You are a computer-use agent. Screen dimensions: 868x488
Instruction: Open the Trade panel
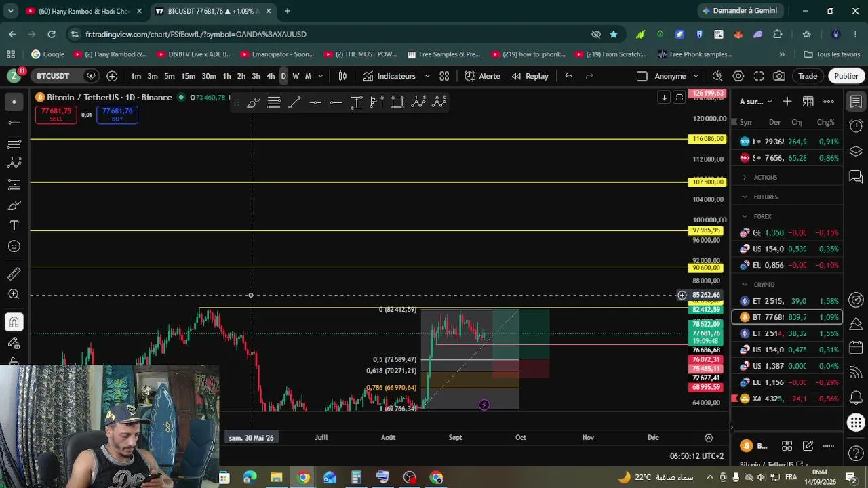point(808,76)
